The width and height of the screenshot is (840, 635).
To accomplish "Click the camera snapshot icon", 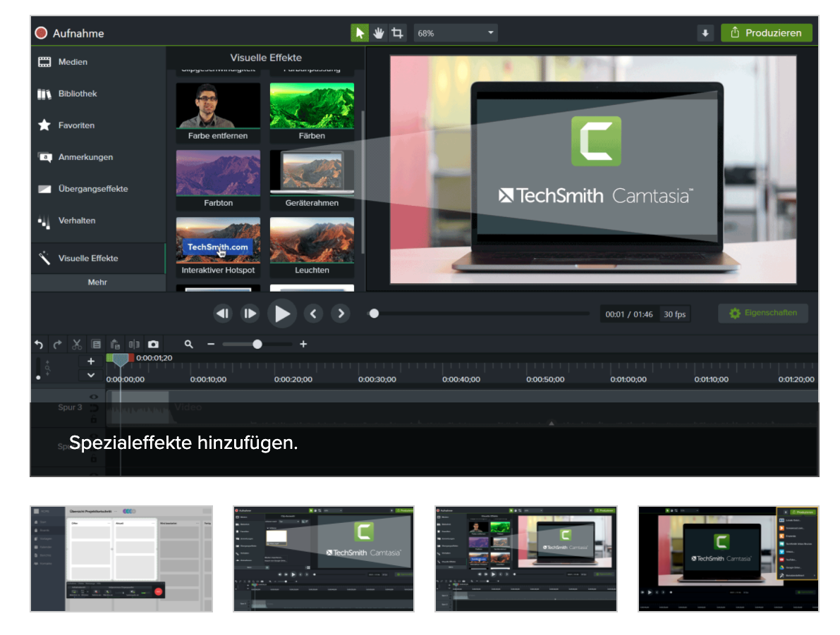I will pos(153,344).
